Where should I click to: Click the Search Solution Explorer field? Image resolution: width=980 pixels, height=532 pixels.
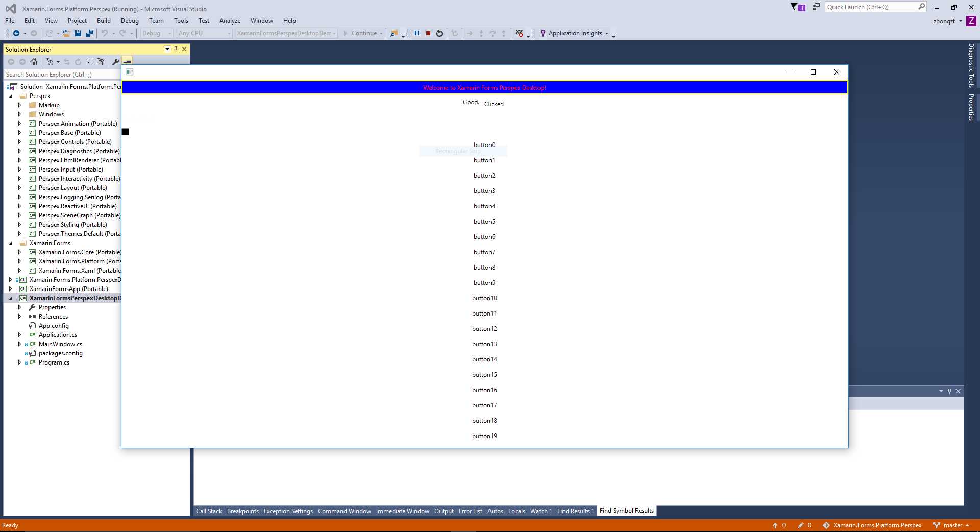[x=62, y=75]
